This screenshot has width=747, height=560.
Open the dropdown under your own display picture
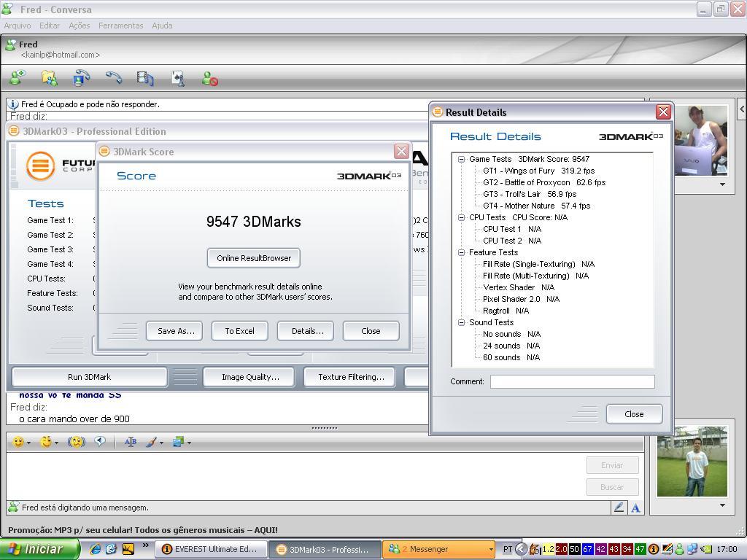723,505
